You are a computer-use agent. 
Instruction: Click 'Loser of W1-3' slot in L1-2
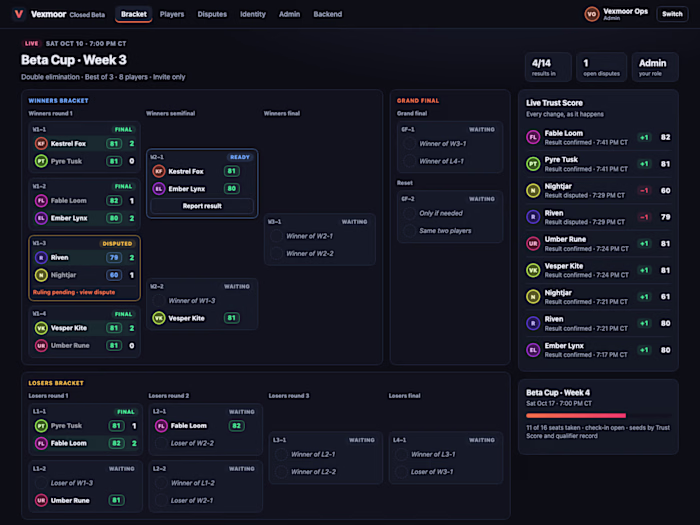point(72,483)
